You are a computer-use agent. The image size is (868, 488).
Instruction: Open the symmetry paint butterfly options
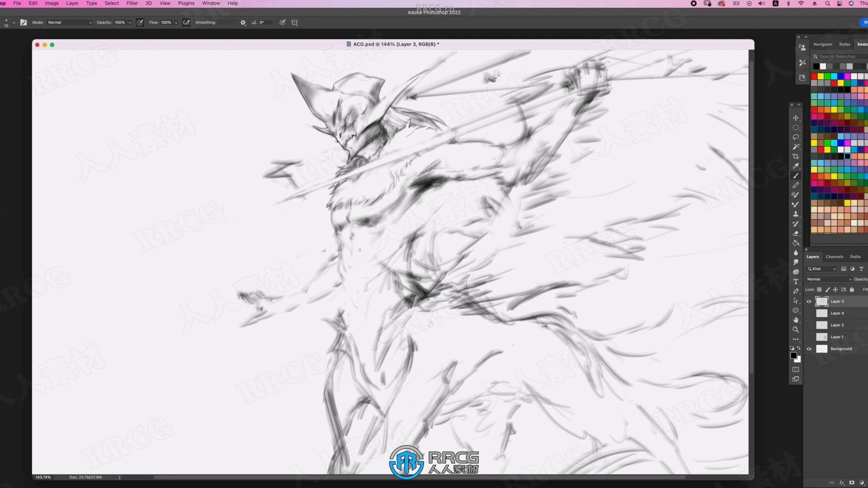pos(295,23)
